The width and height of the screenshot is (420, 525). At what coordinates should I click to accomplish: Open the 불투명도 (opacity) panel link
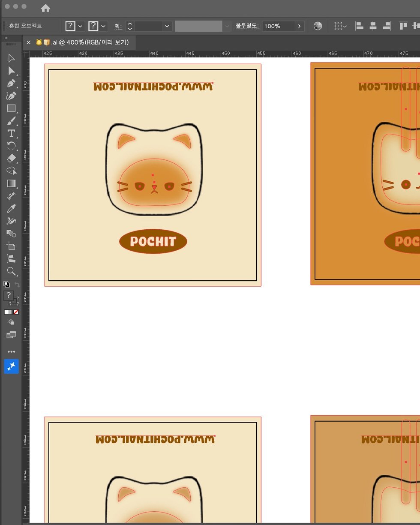click(x=247, y=26)
